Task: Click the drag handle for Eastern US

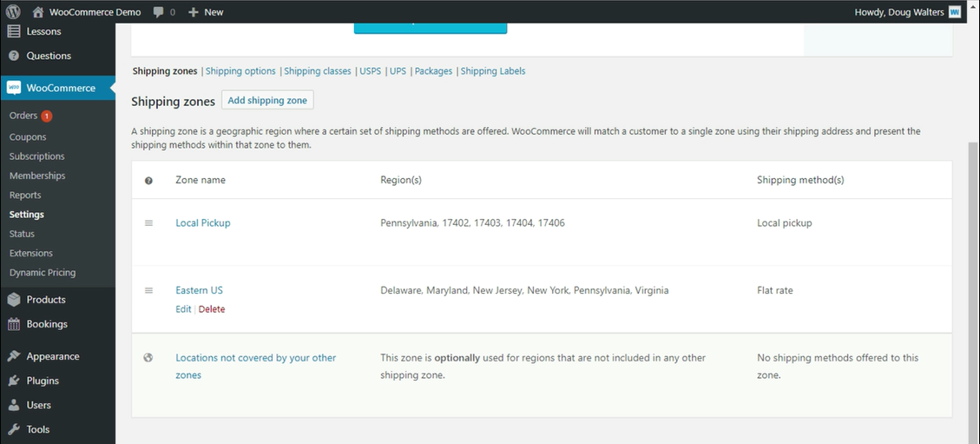Action: pyautogui.click(x=148, y=290)
